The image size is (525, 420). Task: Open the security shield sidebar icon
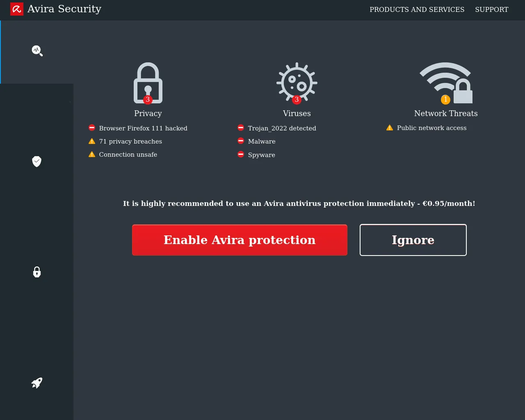click(x=37, y=161)
